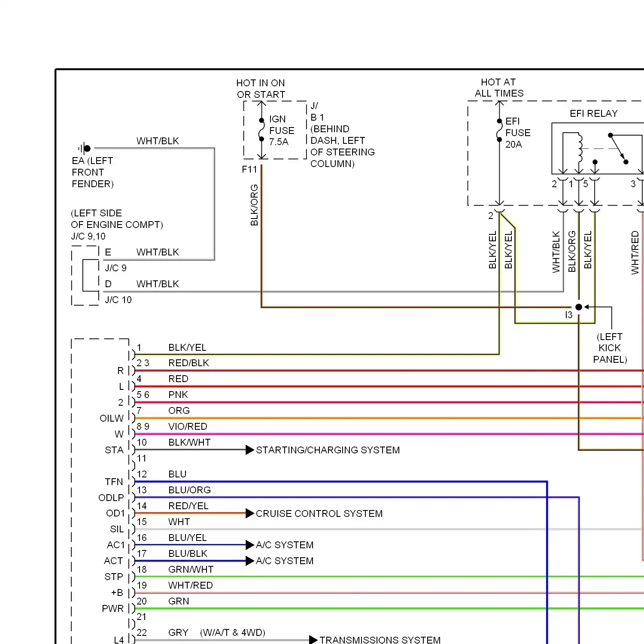Click the green GRN wire at pin 20
The image size is (644, 644).
tap(389, 609)
